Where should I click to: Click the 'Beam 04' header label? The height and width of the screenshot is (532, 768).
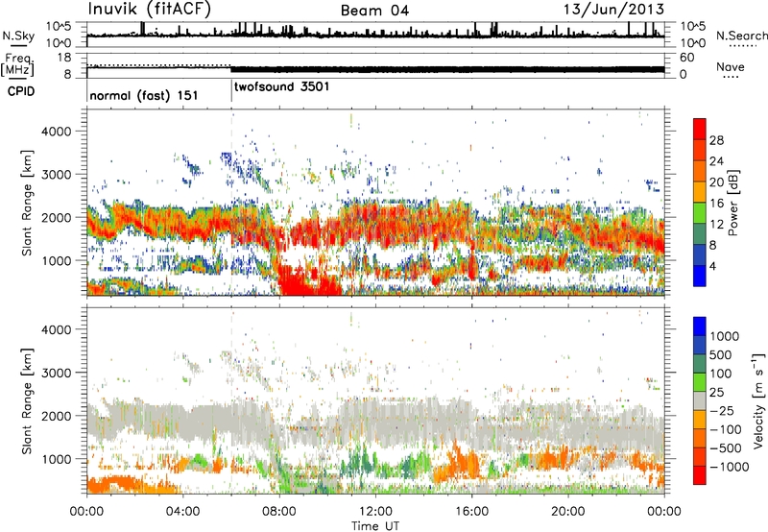point(374,11)
